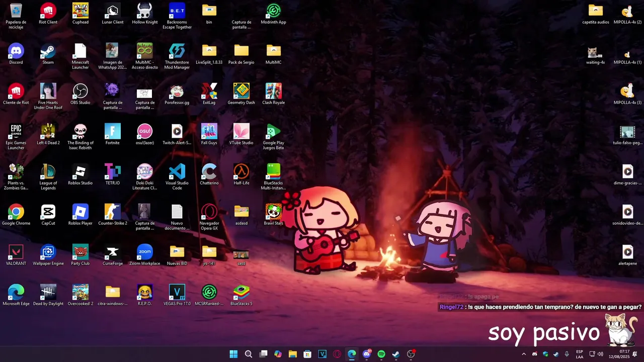
Task: Open taskbar Search
Action: point(249,354)
